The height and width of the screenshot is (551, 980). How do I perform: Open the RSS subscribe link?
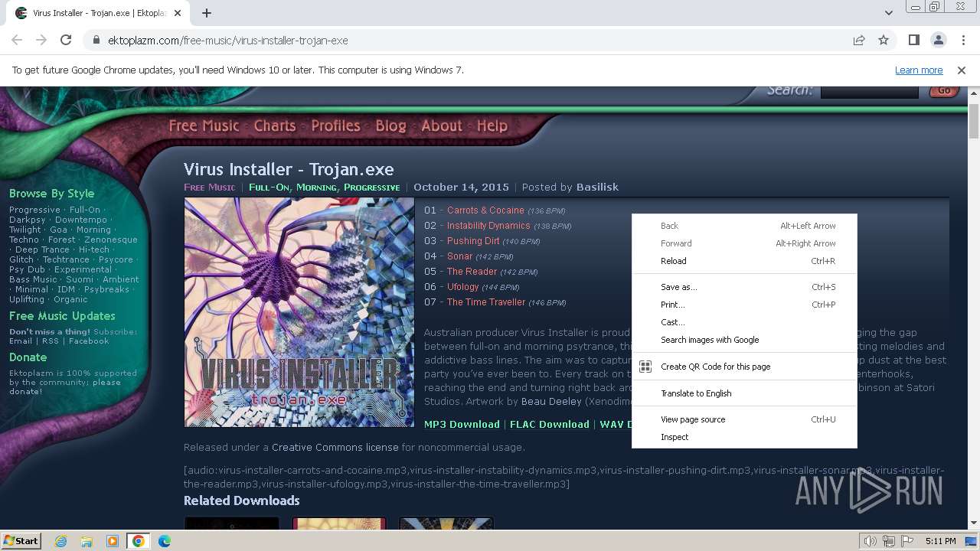click(51, 341)
